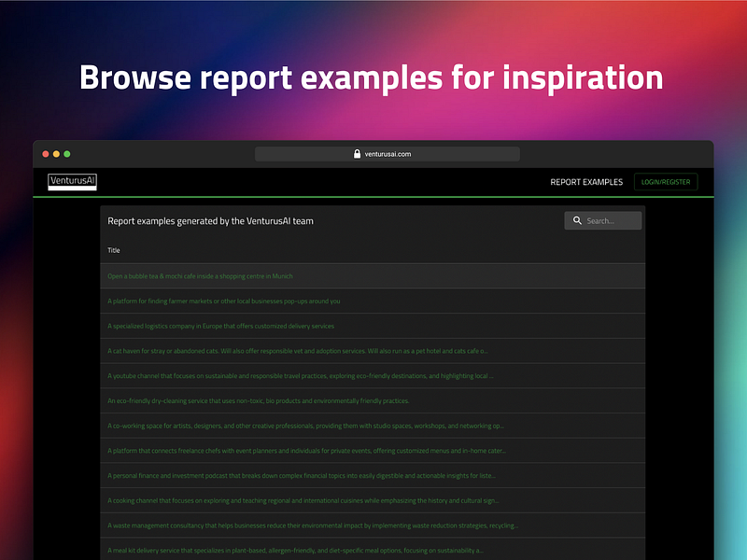The image size is (747, 560).
Task: Open the cat haven for stray cats report
Action: tap(297, 351)
